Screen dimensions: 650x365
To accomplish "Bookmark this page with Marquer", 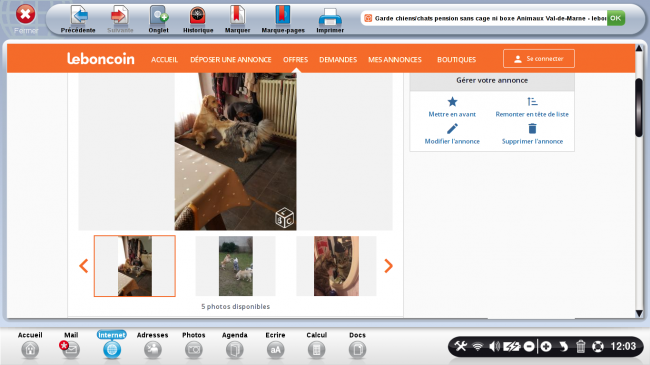I will (237, 19).
